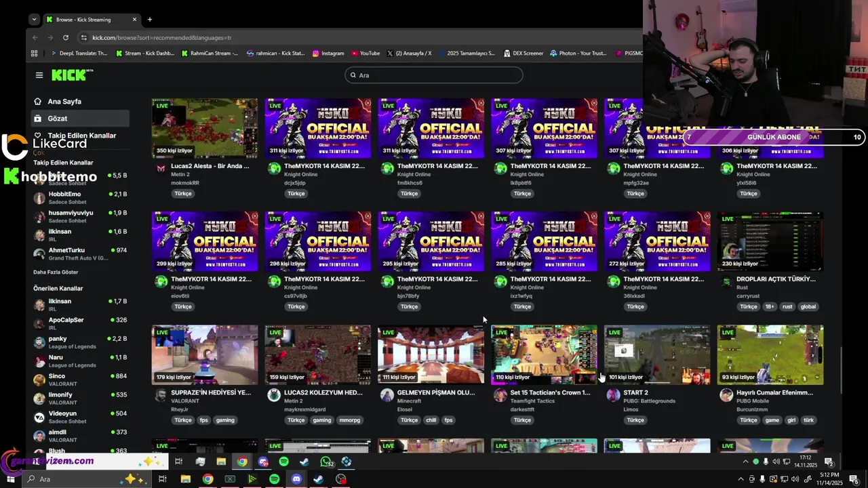Click the green Kick logo

point(73,75)
